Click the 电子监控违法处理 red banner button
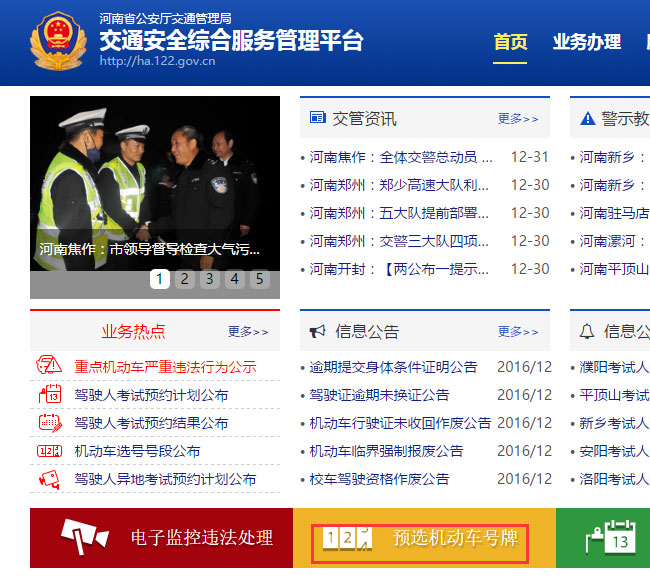The width and height of the screenshot is (650, 588). pyautogui.click(x=162, y=538)
